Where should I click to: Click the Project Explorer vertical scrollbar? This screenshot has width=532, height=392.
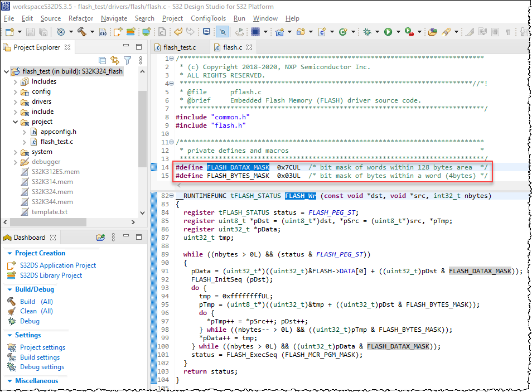point(142,128)
